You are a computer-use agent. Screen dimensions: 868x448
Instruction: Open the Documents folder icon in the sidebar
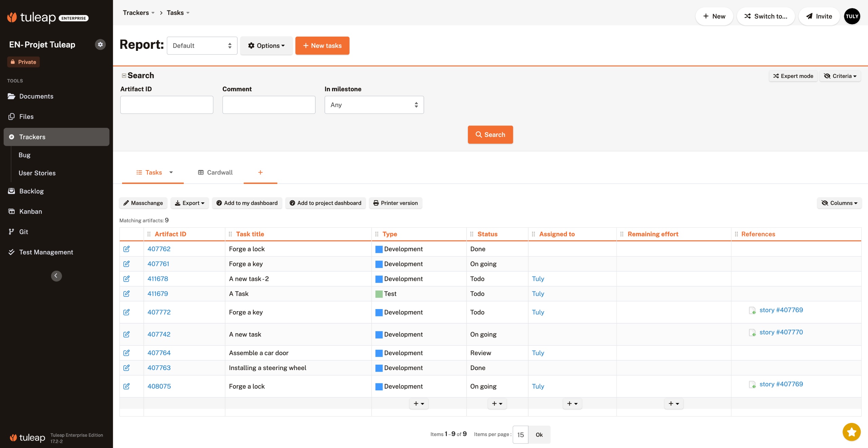tap(12, 96)
